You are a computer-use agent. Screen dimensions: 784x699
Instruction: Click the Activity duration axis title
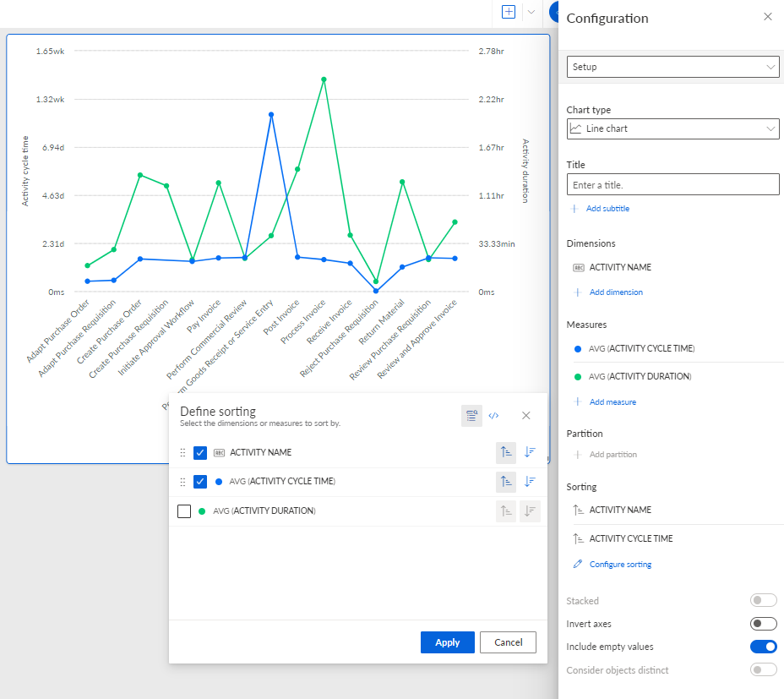(x=525, y=171)
